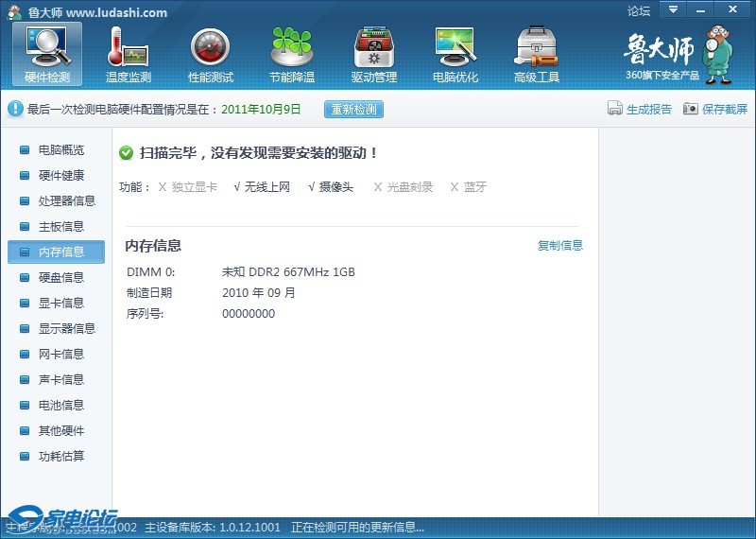The width and height of the screenshot is (756, 539).
Task: Switch to 硬盘信息 in the sidebar
Action: click(60, 278)
